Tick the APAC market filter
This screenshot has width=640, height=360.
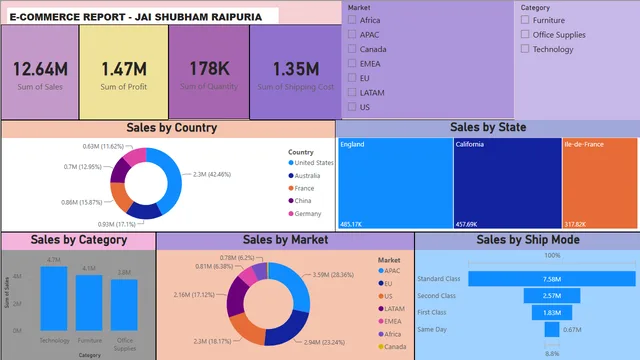(x=352, y=35)
